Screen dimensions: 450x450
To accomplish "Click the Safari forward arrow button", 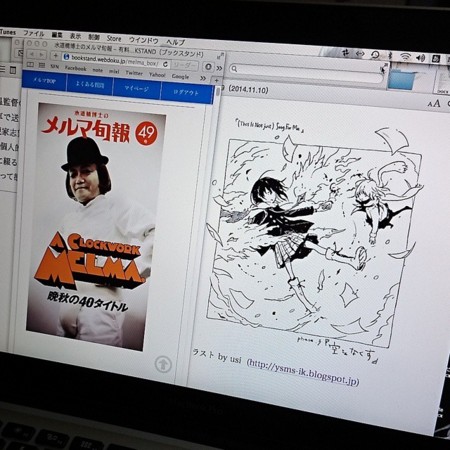I will (x=41, y=55).
